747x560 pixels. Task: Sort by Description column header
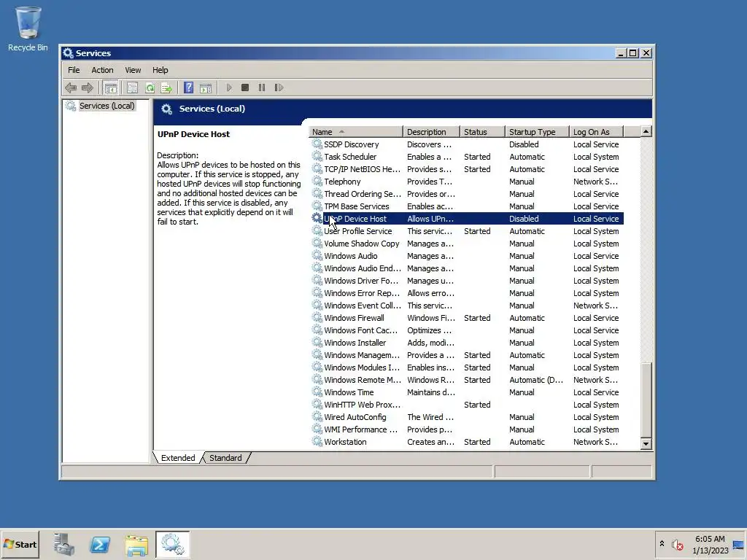click(431, 132)
